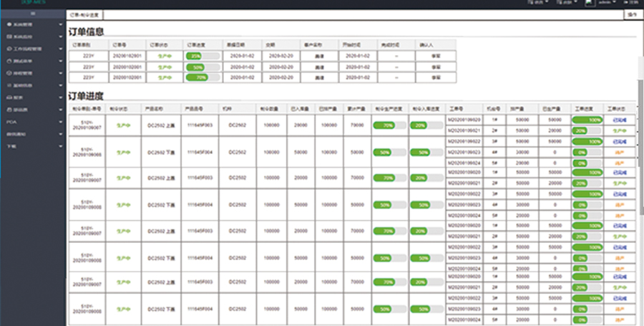This screenshot has height=326, width=644.
Task: Switch to the 订单/制令进度 tab
Action: click(x=84, y=14)
